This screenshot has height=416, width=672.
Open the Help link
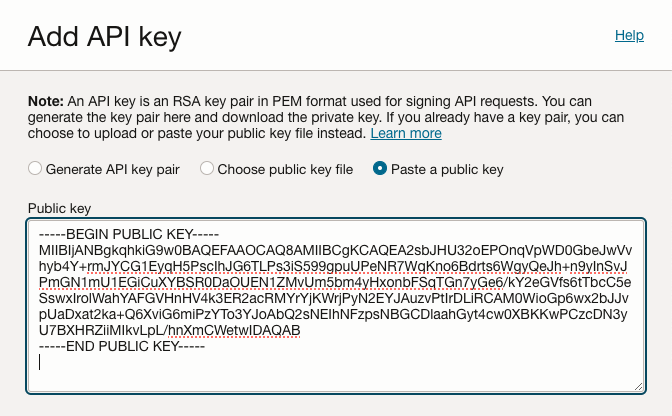[629, 35]
